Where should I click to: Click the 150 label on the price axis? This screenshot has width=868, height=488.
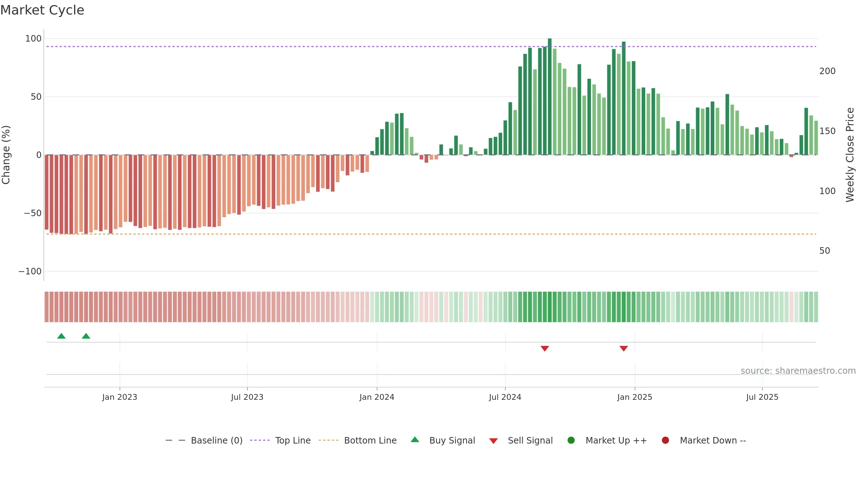[x=827, y=131]
